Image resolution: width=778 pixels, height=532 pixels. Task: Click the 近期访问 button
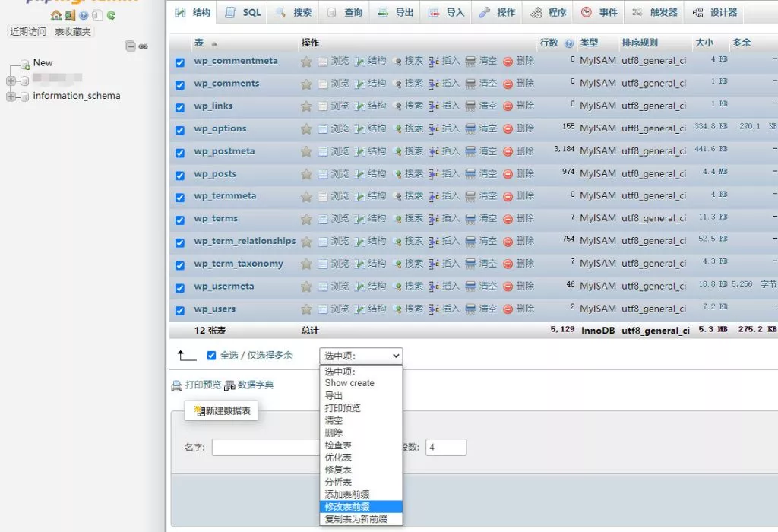[28, 32]
